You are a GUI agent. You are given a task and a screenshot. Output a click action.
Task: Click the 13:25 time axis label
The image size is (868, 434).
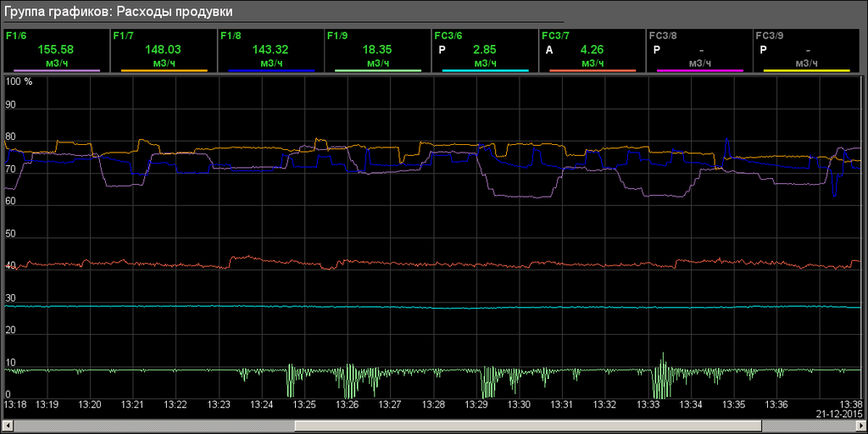coord(304,405)
